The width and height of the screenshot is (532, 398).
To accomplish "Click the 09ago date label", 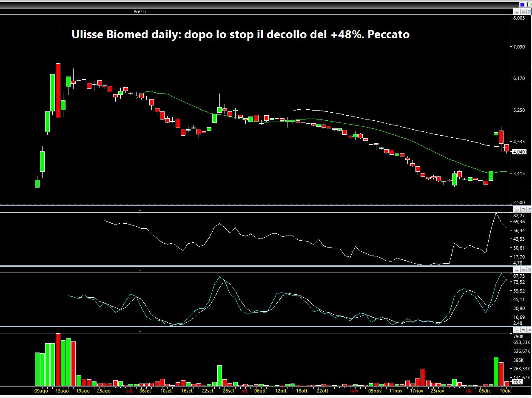I will click(41, 391).
